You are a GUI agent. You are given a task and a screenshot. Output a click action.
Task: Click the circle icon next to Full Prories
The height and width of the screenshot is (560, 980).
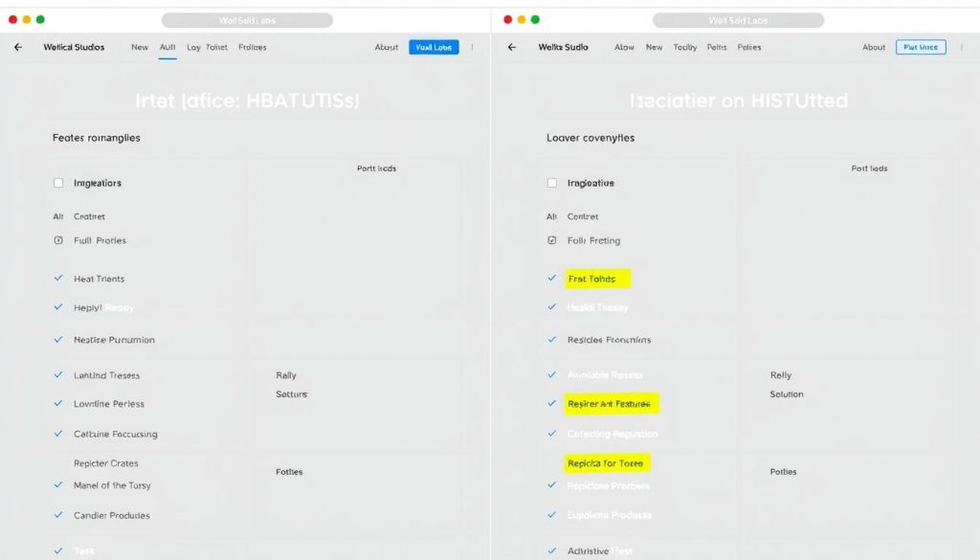click(58, 240)
